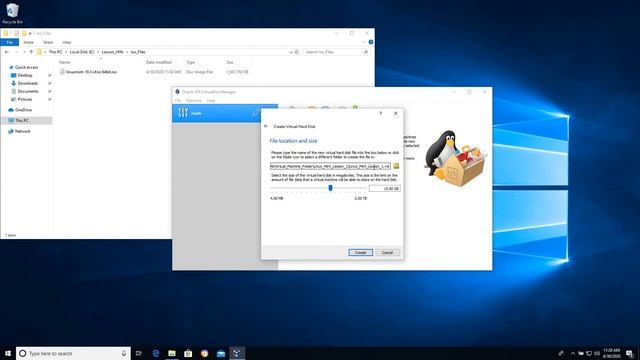
Task: Select the linuxmint ISO file
Action: tap(91, 72)
